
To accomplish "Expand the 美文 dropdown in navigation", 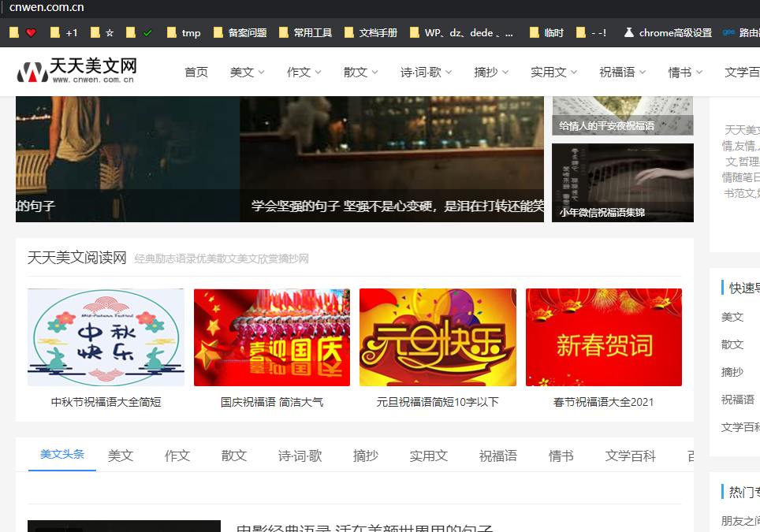I will pos(248,72).
